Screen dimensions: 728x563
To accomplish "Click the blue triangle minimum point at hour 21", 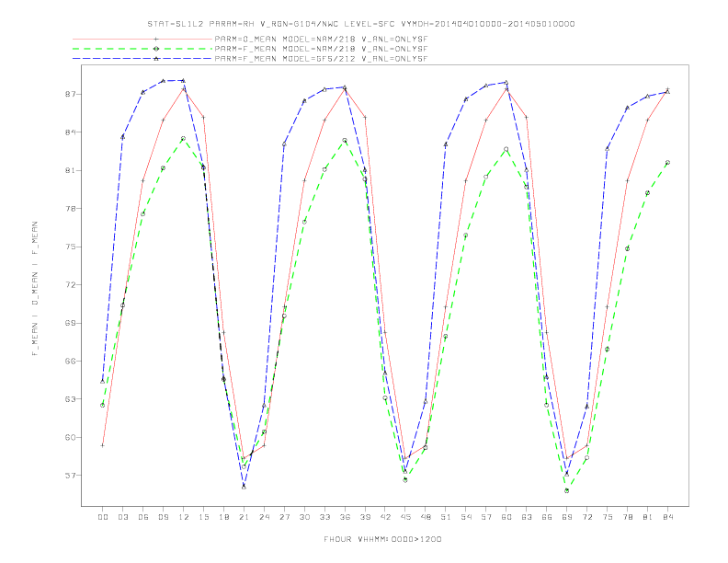I will point(244,487).
